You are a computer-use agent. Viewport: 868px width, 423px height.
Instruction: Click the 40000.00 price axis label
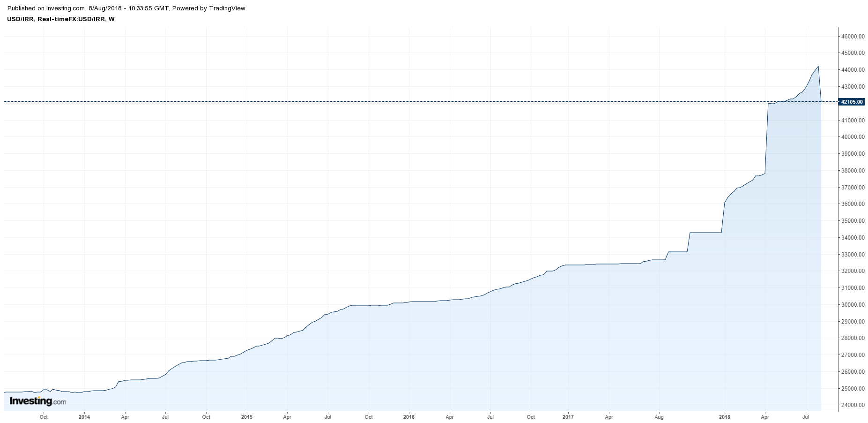click(853, 137)
